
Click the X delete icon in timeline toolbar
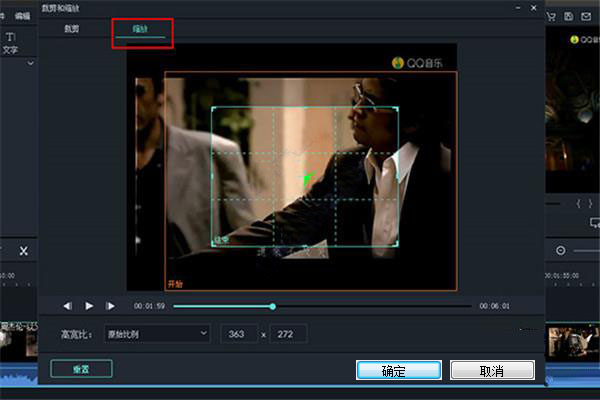[24, 251]
